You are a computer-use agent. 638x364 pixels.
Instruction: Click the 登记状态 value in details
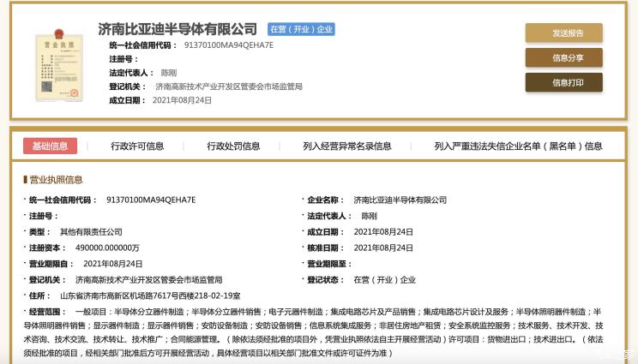(384, 279)
